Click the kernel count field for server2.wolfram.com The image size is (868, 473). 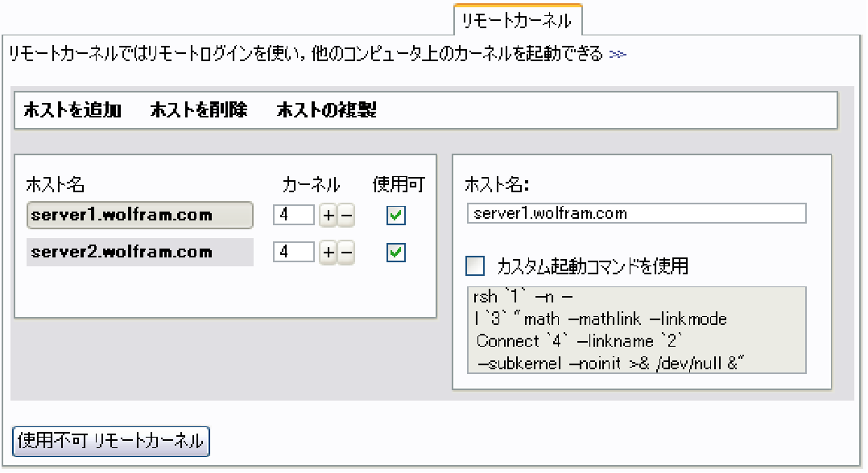293,253
